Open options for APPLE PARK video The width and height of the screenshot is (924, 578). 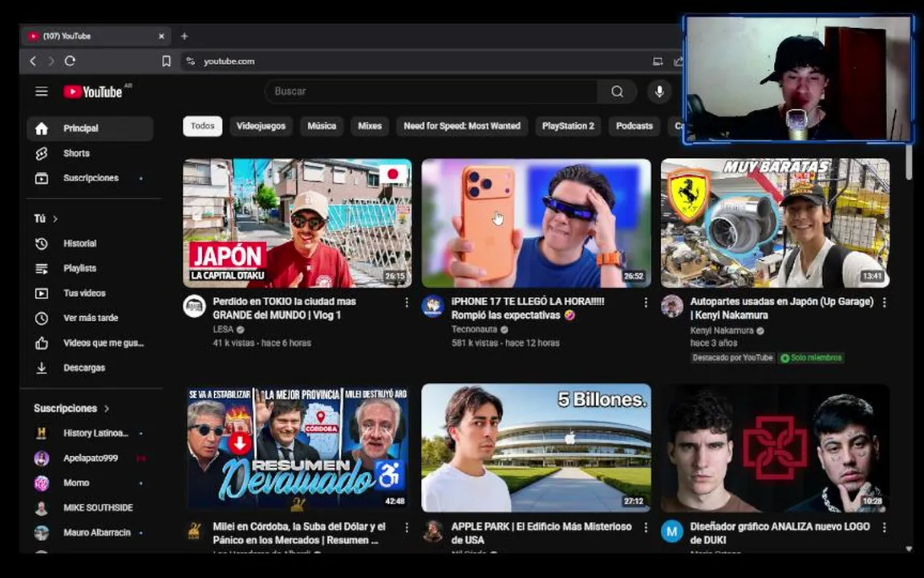[x=645, y=527]
